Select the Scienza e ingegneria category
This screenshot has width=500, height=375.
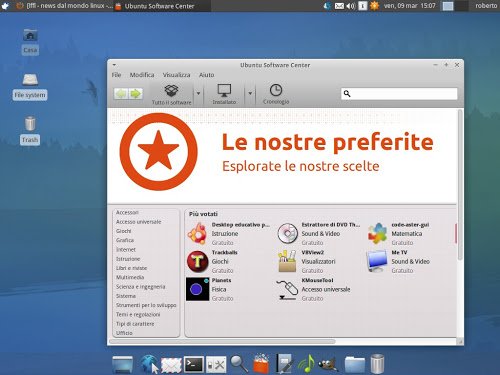click(x=140, y=287)
